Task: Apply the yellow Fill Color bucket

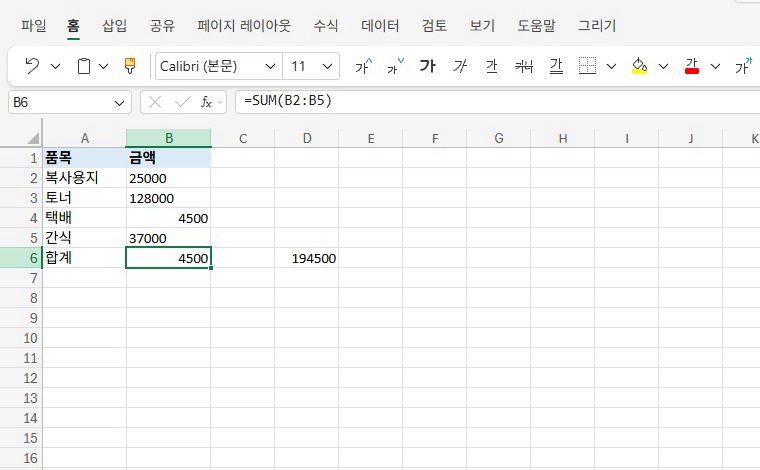Action: pos(639,66)
